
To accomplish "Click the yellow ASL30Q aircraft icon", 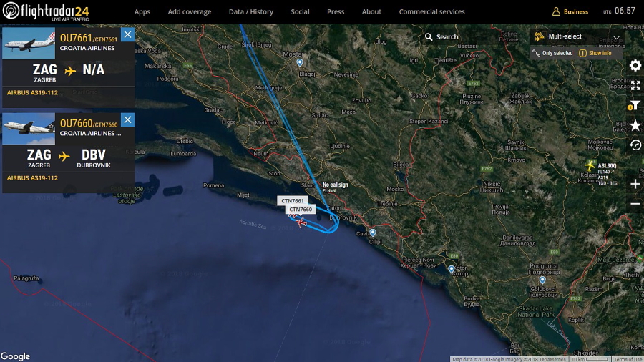I will coord(590,165).
